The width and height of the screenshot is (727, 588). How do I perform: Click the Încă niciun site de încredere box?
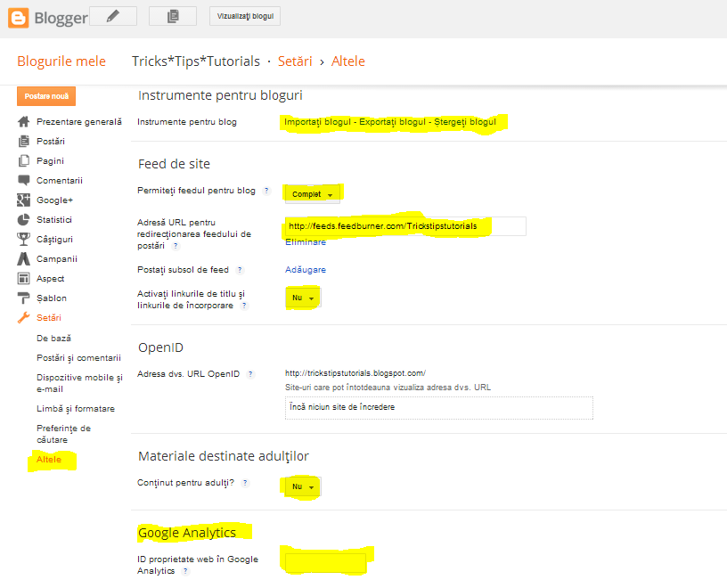tap(438, 408)
